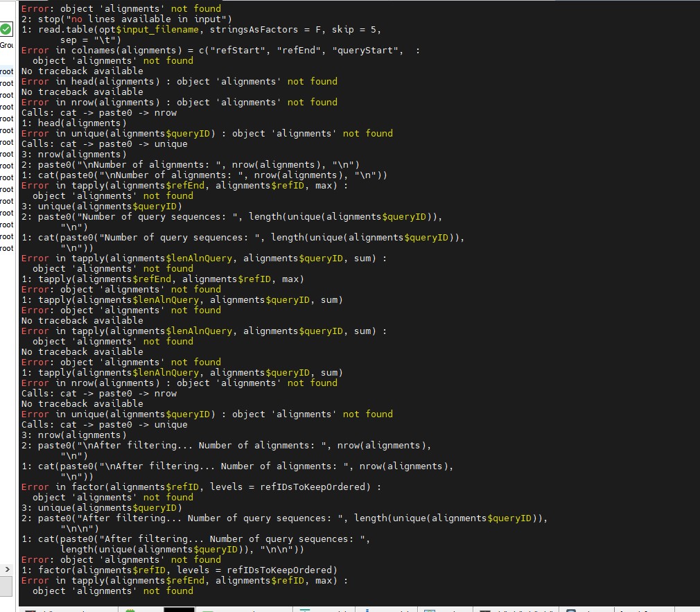700x612 pixels.
Task: Click the 'Error in colnames(alignments)' line
Action: pos(220,51)
